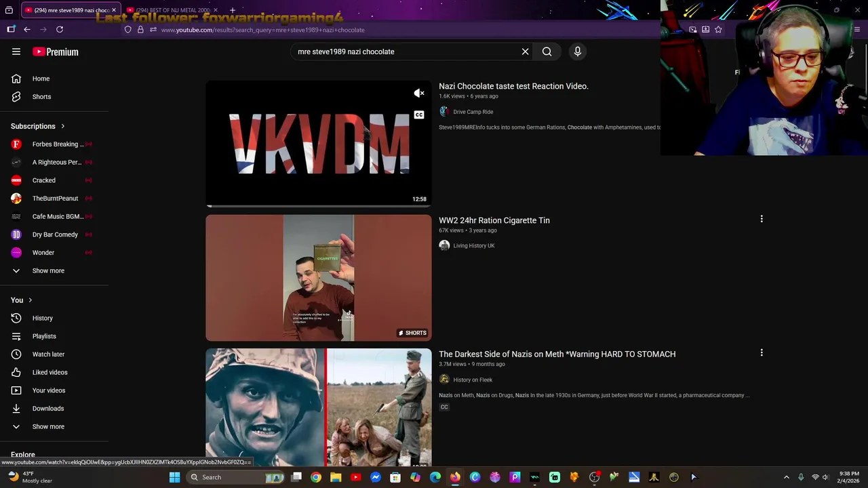Close the BEST OF NU METAL tab
The height and width of the screenshot is (488, 868).
point(216,10)
